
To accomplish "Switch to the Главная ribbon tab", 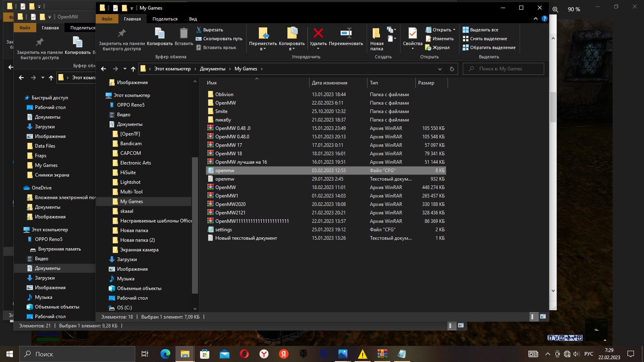I will pos(132,19).
